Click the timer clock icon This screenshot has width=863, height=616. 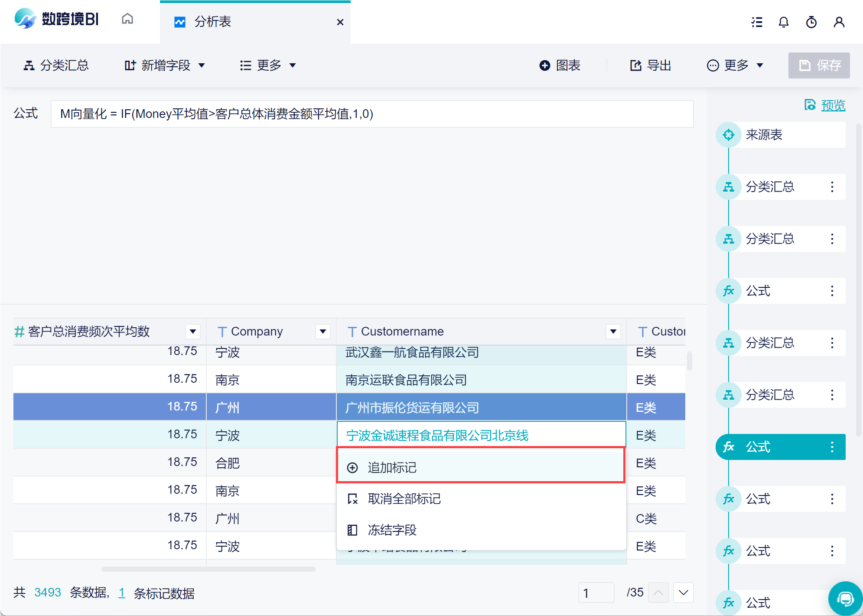point(811,22)
